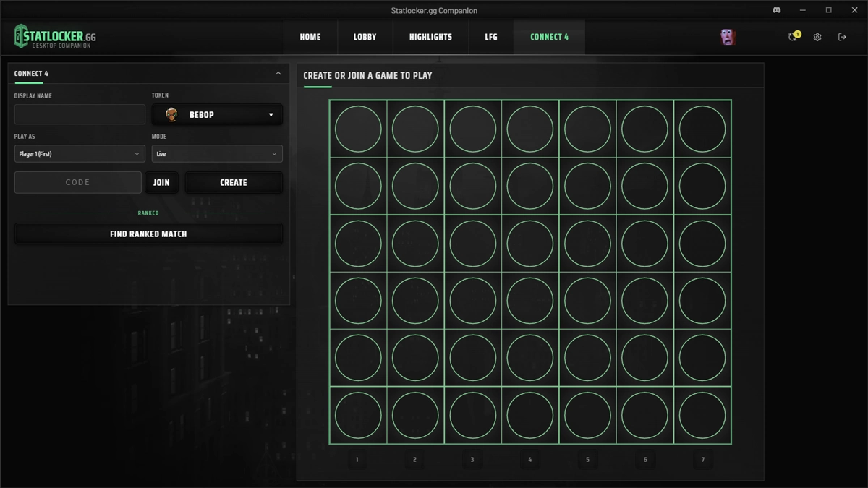Select column 3 button below the board
Viewport: 868px width, 488px height.
[x=472, y=459]
